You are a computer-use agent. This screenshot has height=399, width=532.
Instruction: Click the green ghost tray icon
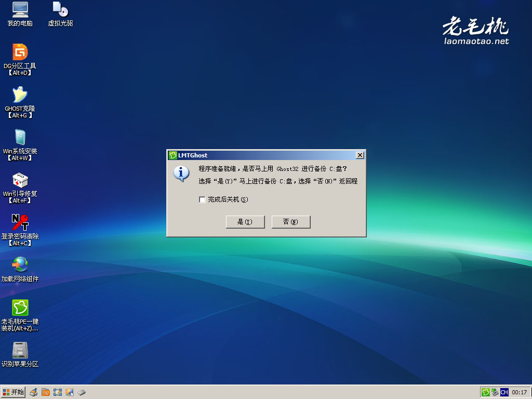click(486, 393)
